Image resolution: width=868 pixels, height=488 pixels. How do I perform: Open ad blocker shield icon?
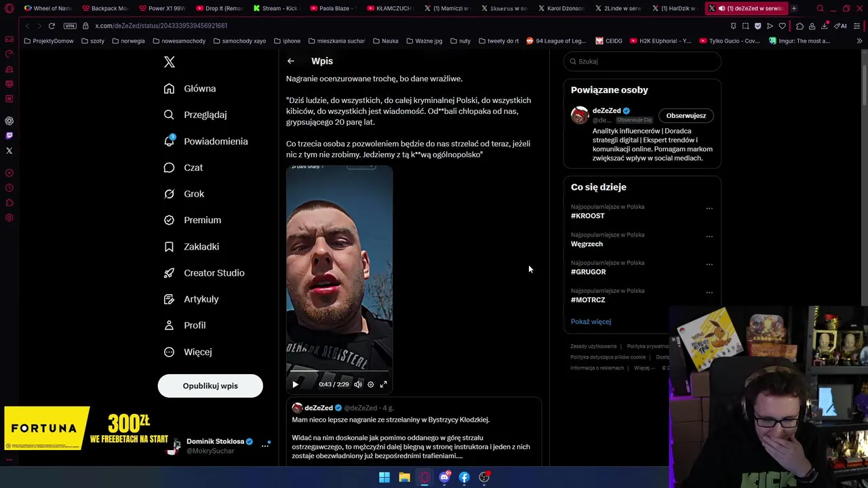pyautogui.click(x=757, y=26)
